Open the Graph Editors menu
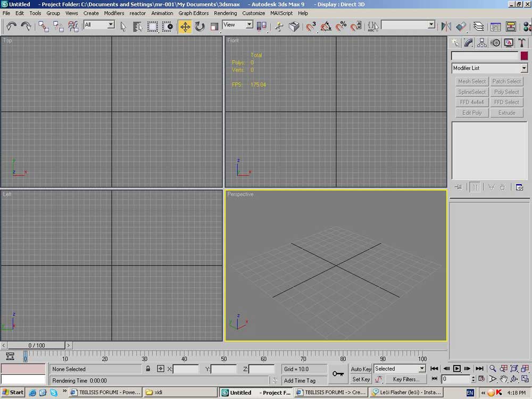The height and width of the screenshot is (399, 532). click(194, 13)
